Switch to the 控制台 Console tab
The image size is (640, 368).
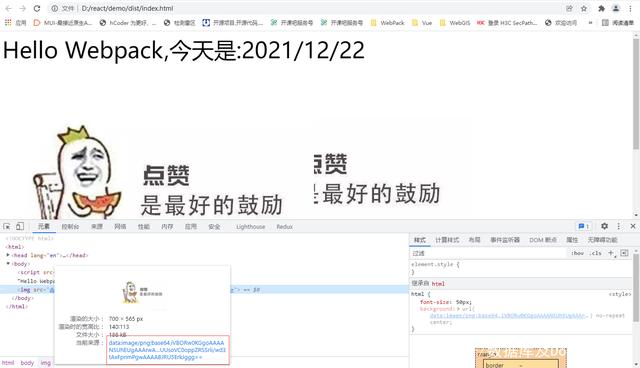click(70, 227)
